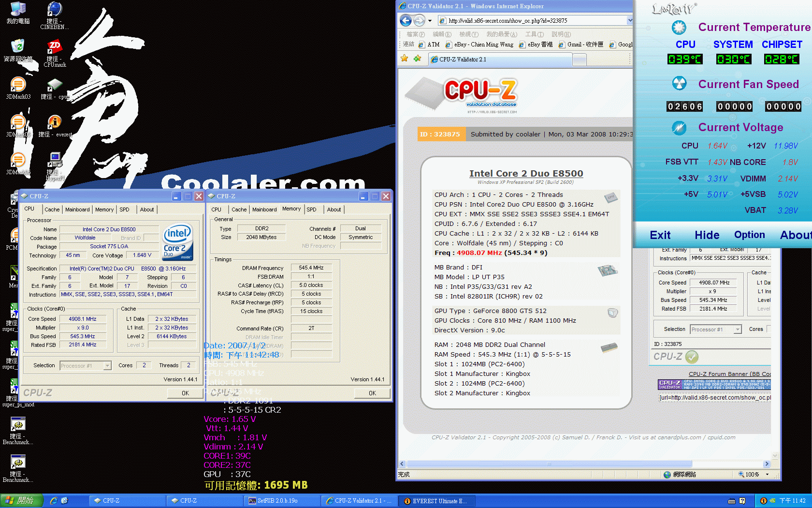This screenshot has height=508, width=812.
Task: Click the Current Fan Speed fan icon
Action: pyautogui.click(x=680, y=84)
